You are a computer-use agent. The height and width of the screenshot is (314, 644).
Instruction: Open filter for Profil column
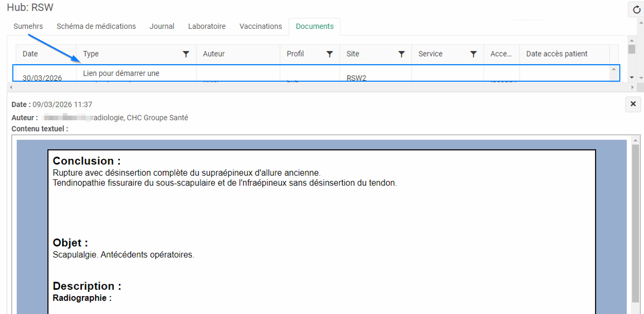330,54
